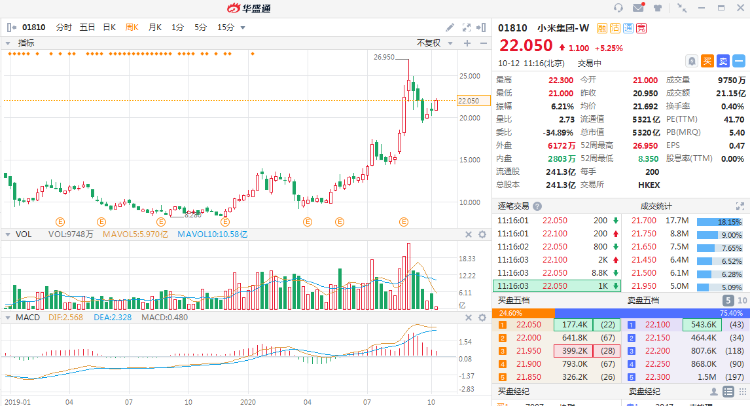Close the VOL indicator panel

tap(468, 234)
